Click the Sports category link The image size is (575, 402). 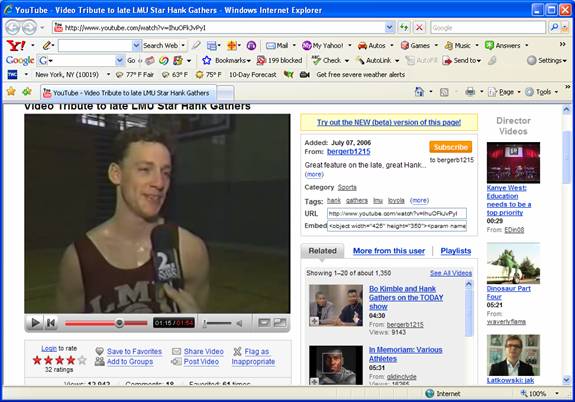pyautogui.click(x=347, y=187)
